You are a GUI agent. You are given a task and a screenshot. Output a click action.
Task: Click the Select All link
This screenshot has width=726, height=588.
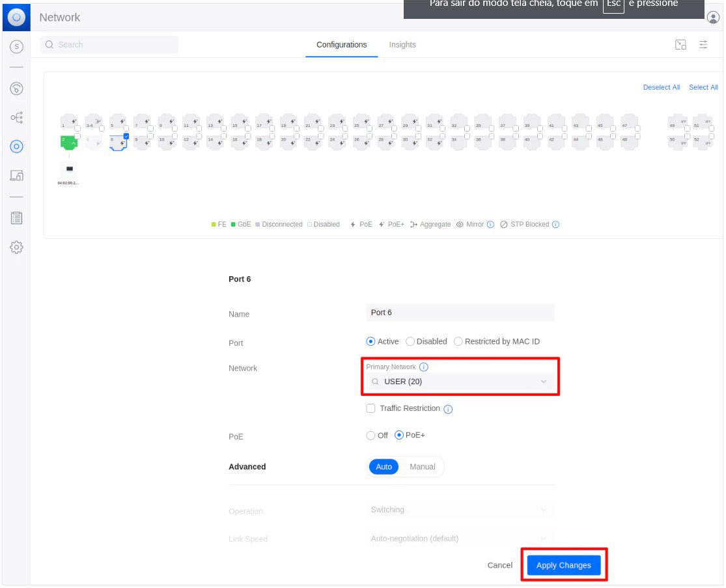(703, 87)
